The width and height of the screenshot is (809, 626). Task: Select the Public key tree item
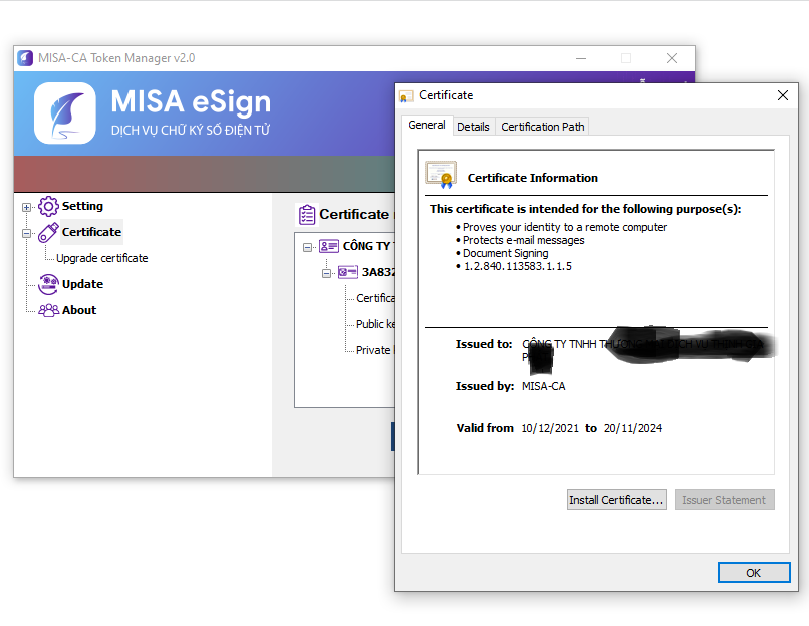[x=375, y=324]
